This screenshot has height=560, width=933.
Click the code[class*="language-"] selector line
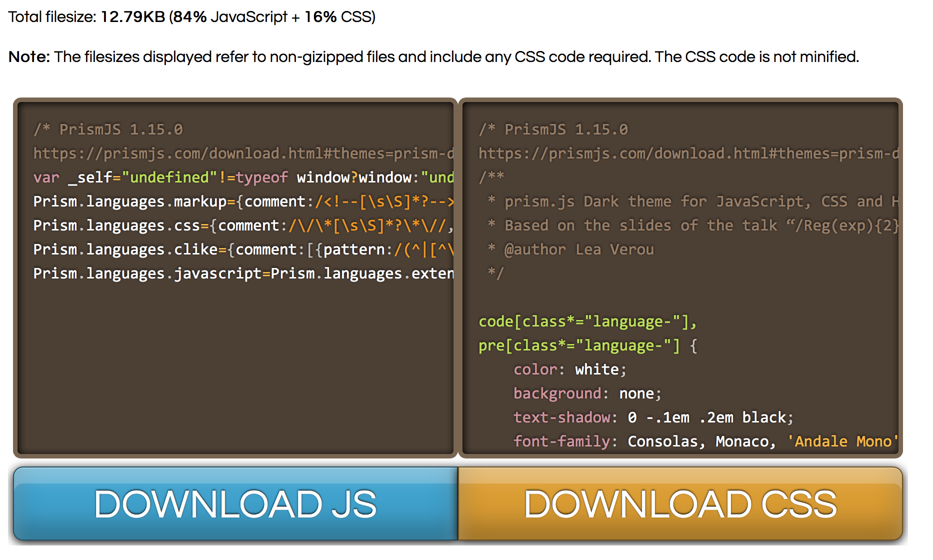pyautogui.click(x=587, y=321)
